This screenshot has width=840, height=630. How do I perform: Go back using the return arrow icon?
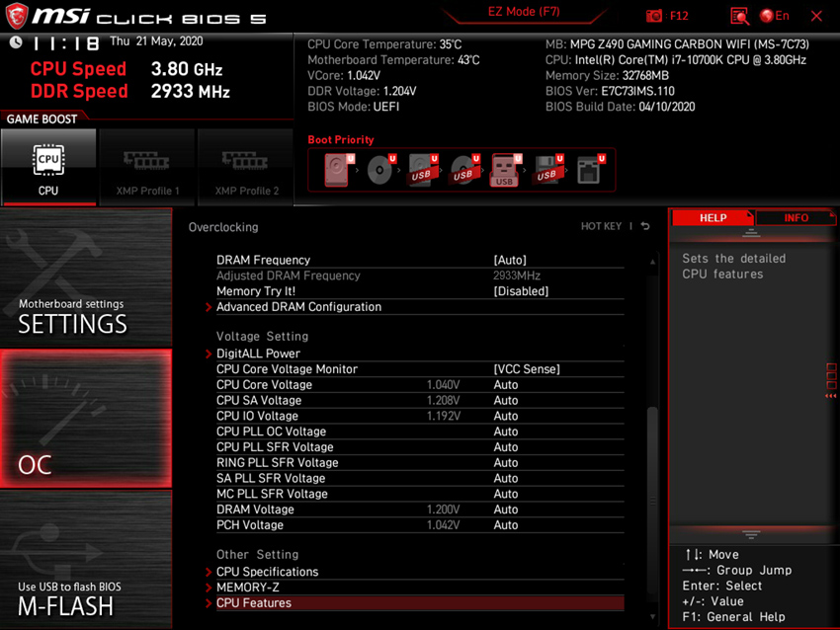(x=645, y=226)
